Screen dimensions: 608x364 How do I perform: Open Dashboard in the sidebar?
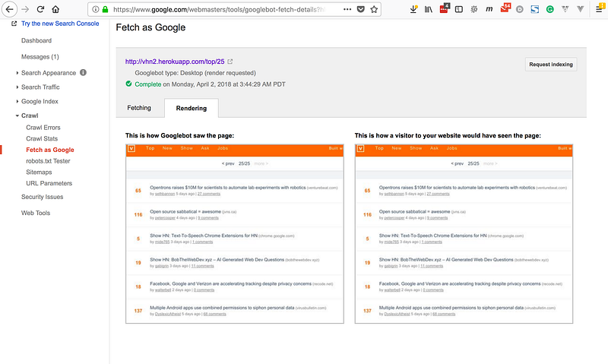pos(36,41)
